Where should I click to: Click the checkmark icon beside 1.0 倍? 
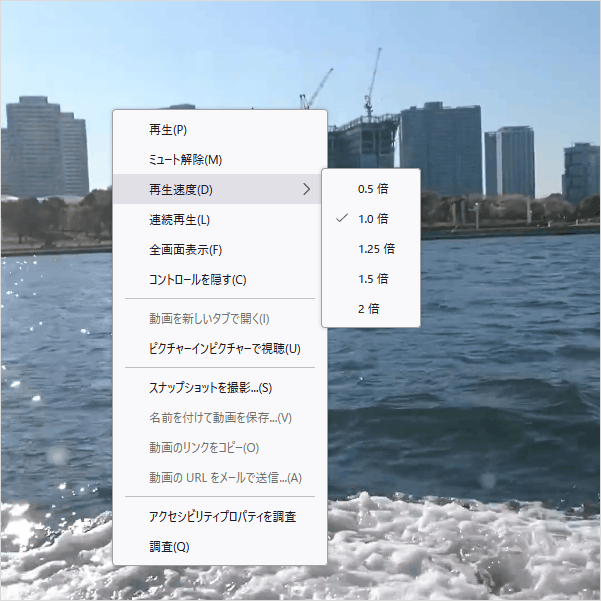(342, 218)
